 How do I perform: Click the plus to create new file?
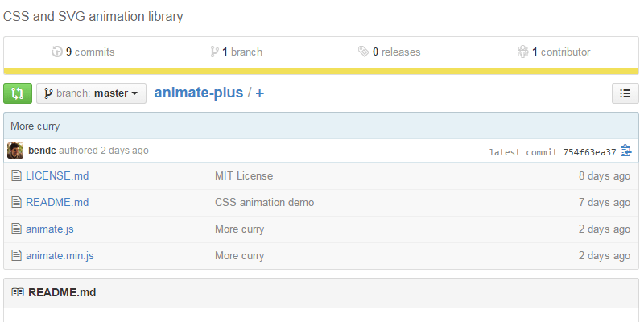[259, 93]
